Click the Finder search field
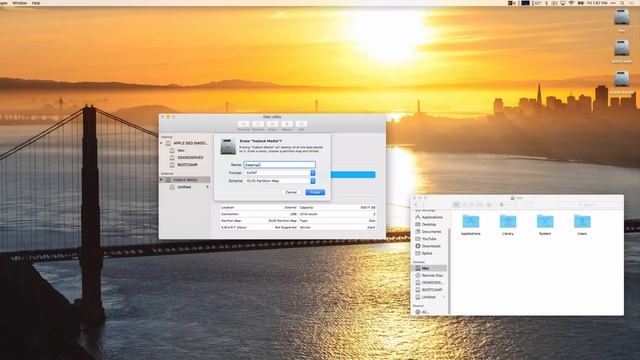This screenshot has width=640, height=360. 588,204
